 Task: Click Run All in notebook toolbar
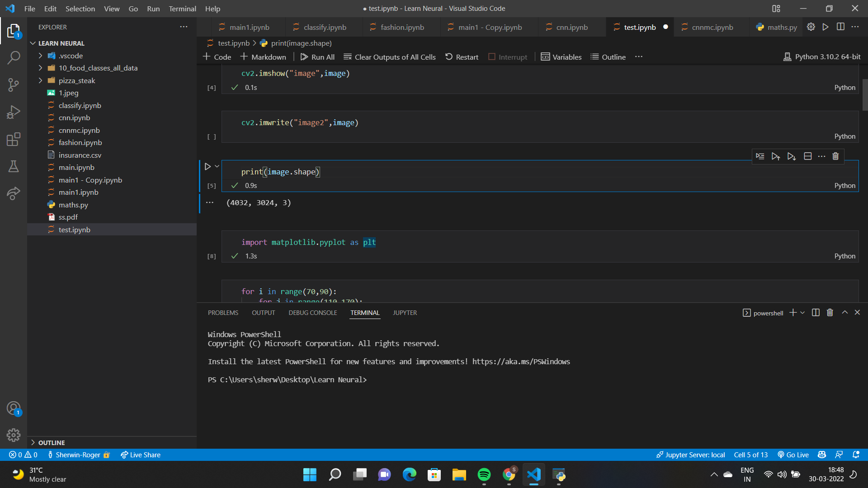pyautogui.click(x=317, y=57)
